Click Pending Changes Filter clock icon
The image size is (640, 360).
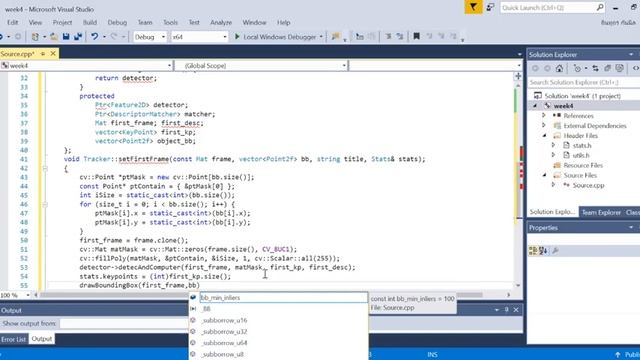point(577,68)
